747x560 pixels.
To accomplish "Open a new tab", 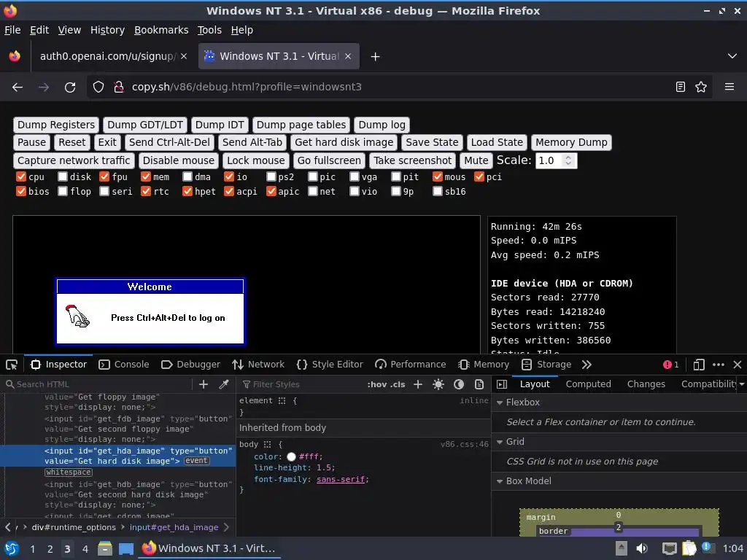I will click(376, 57).
